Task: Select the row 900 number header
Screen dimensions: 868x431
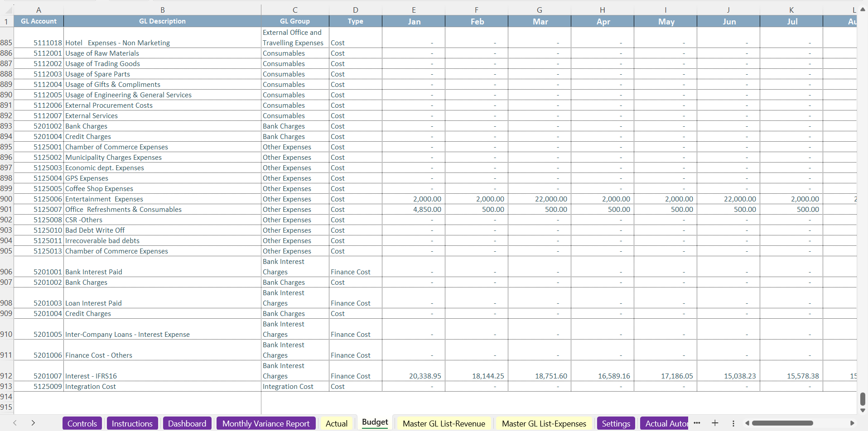Action: 6,199
